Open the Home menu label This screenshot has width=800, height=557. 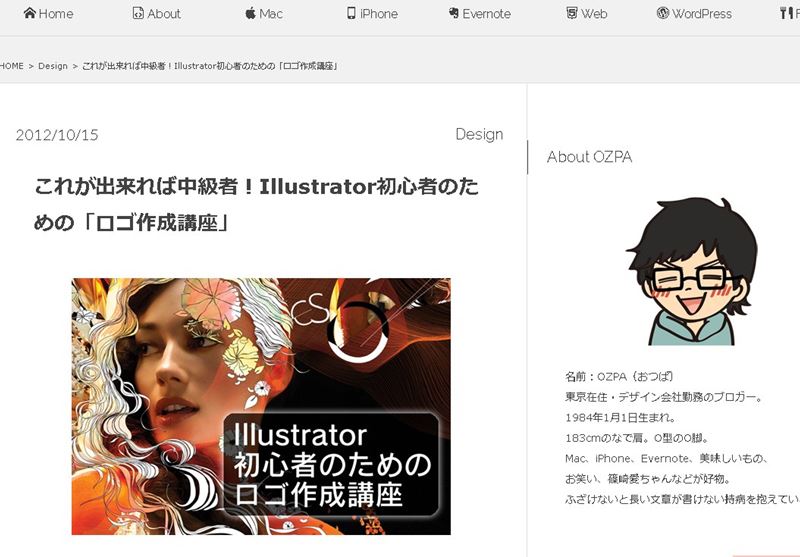(x=56, y=14)
